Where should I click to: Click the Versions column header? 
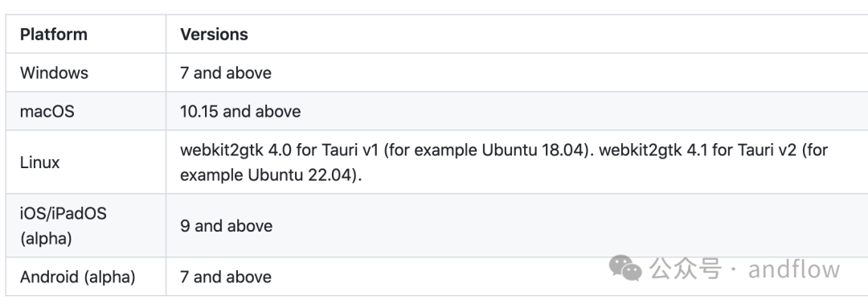point(214,35)
